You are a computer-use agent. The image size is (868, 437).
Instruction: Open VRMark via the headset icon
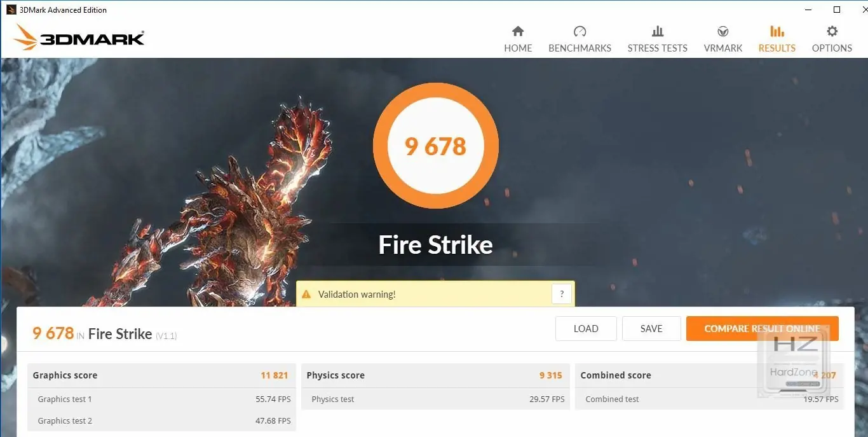click(723, 31)
